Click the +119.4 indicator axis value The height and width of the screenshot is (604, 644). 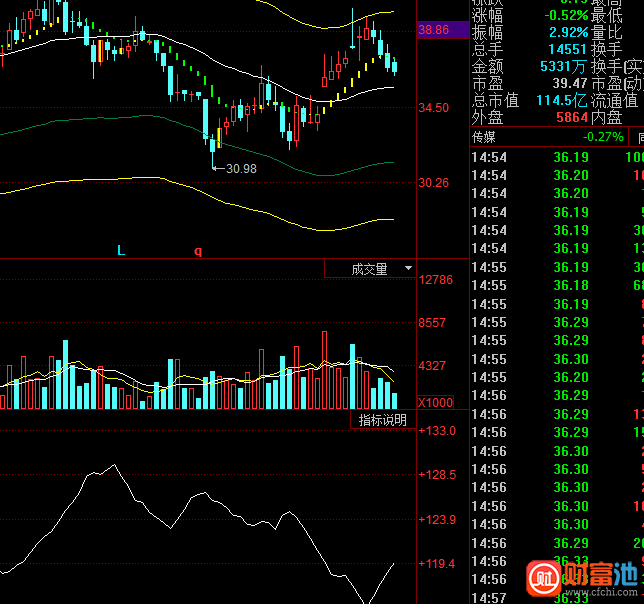(437, 564)
